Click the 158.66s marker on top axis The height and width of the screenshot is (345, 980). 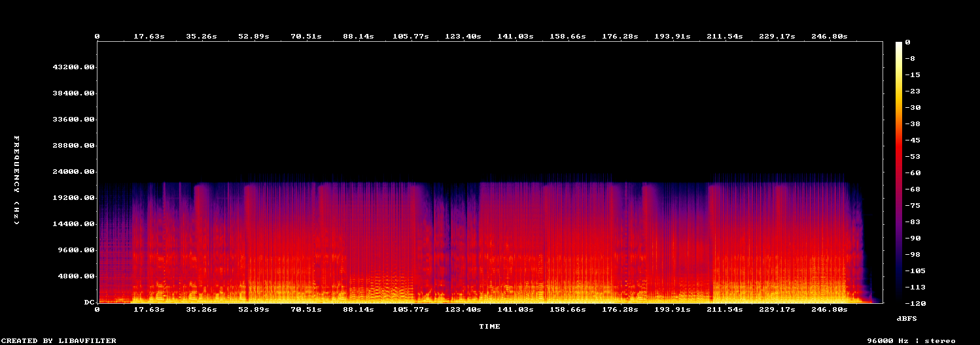[x=568, y=37]
